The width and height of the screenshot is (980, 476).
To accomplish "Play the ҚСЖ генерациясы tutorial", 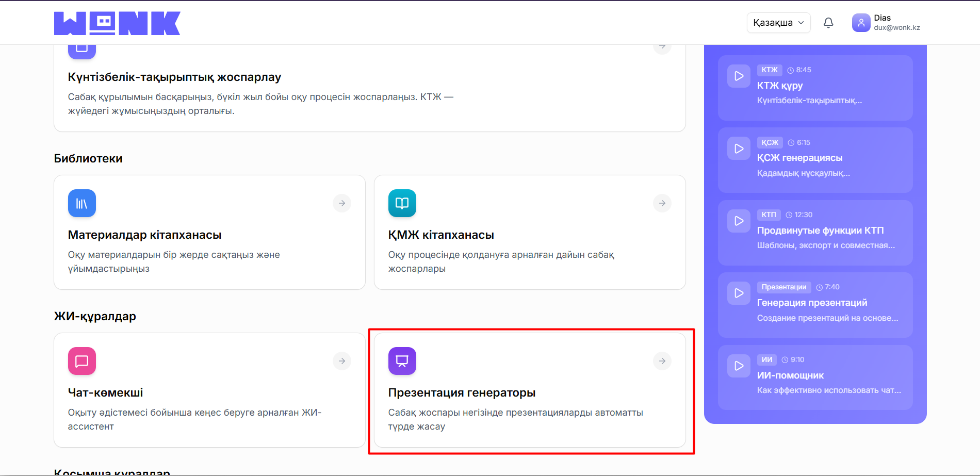I will [738, 148].
